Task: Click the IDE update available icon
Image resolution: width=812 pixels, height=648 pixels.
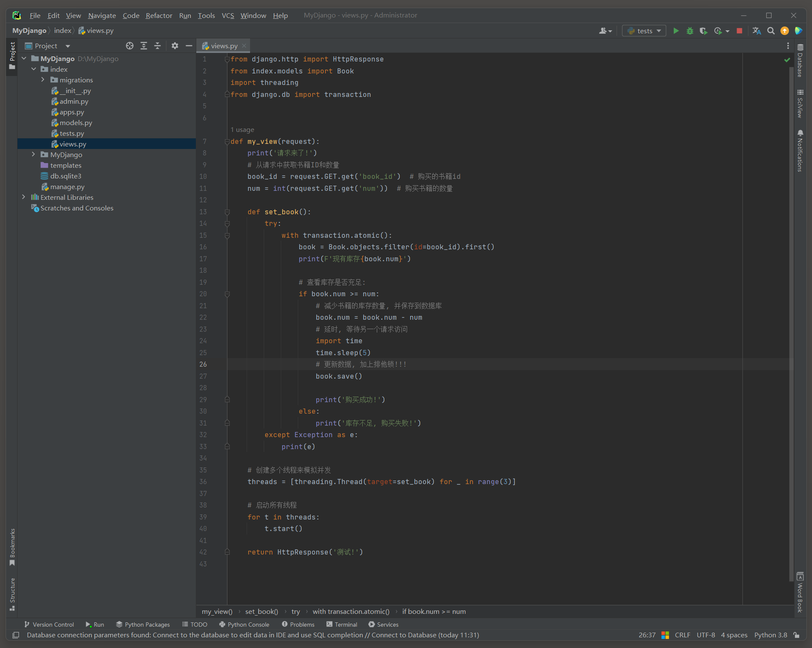Action: (785, 31)
